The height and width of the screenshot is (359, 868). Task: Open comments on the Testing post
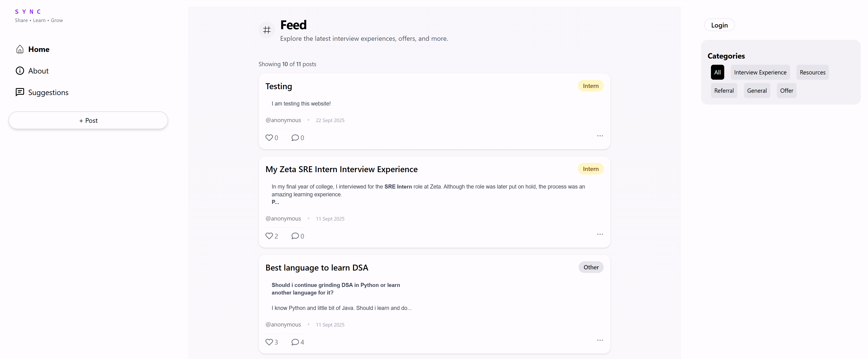pyautogui.click(x=295, y=137)
